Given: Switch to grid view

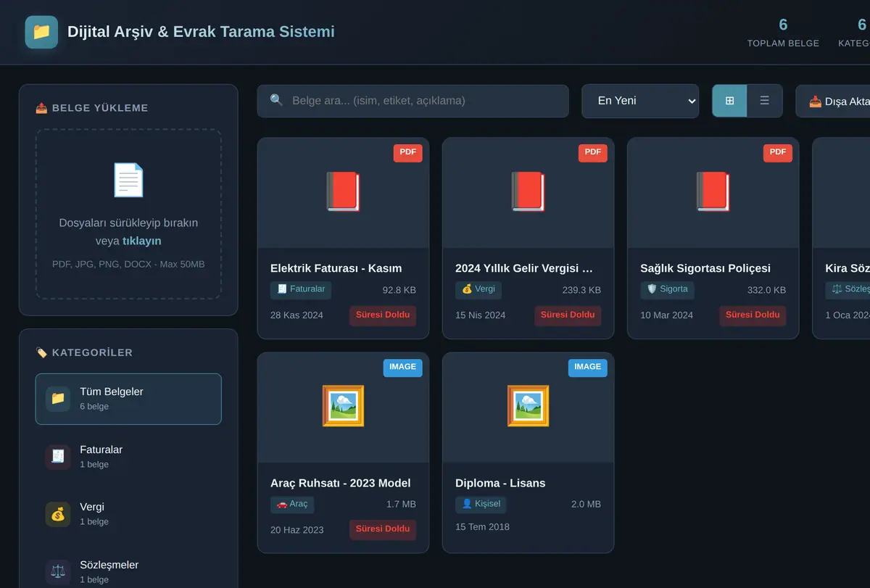Looking at the screenshot, I should [730, 101].
